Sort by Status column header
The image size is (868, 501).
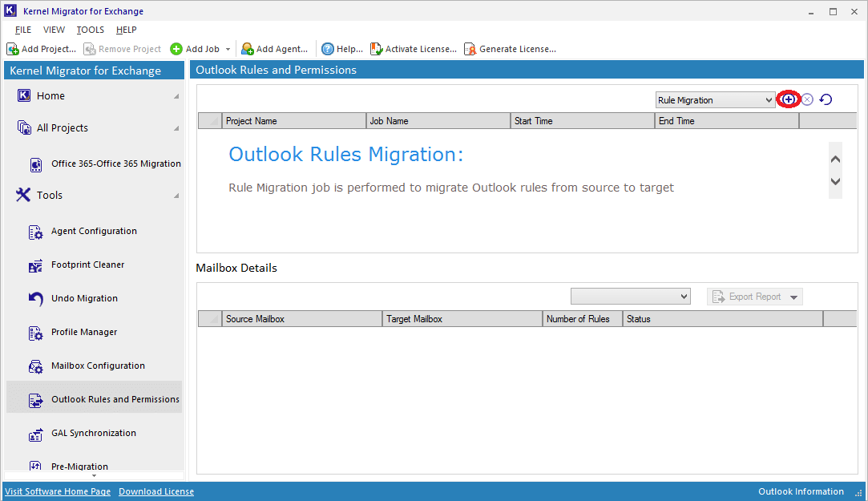click(723, 319)
